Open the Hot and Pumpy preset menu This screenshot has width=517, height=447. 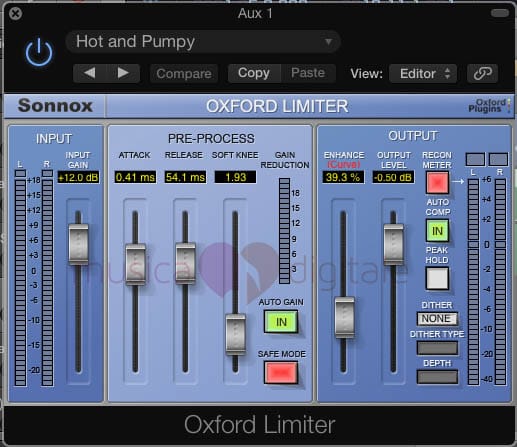pyautogui.click(x=203, y=42)
